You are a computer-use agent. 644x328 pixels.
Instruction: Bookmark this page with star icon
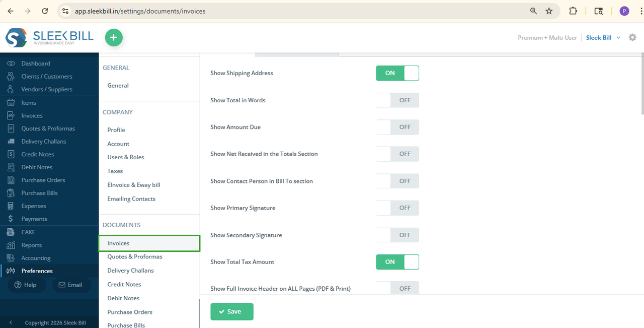pos(549,11)
